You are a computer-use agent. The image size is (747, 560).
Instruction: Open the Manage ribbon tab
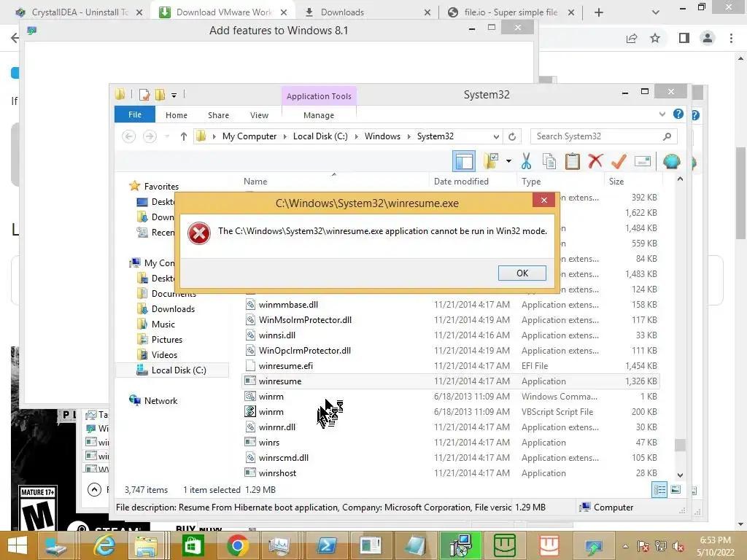point(319,115)
